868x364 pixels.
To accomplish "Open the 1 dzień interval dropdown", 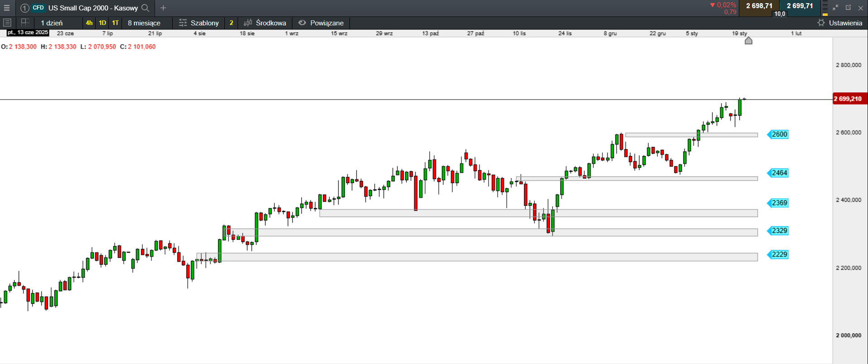I will tap(52, 23).
